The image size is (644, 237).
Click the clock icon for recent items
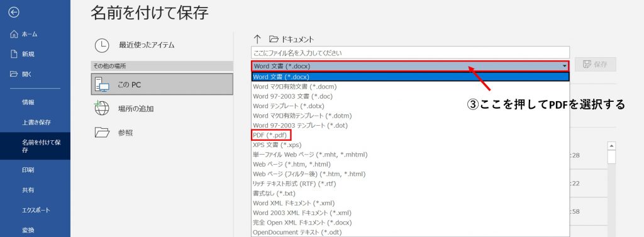[102, 46]
